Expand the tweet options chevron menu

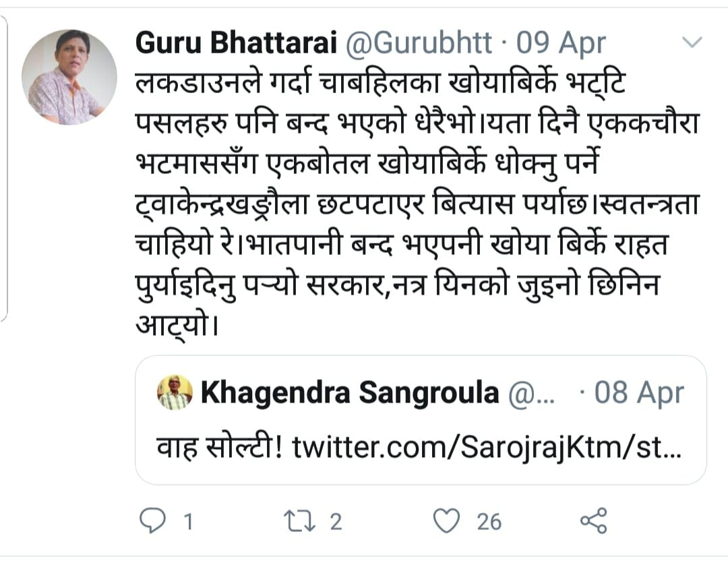(692, 43)
